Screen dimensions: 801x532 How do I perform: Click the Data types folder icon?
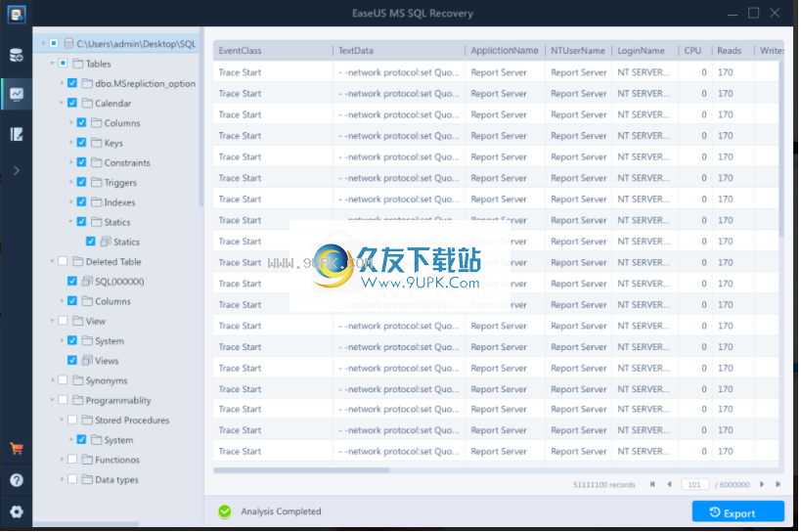pos(87,479)
